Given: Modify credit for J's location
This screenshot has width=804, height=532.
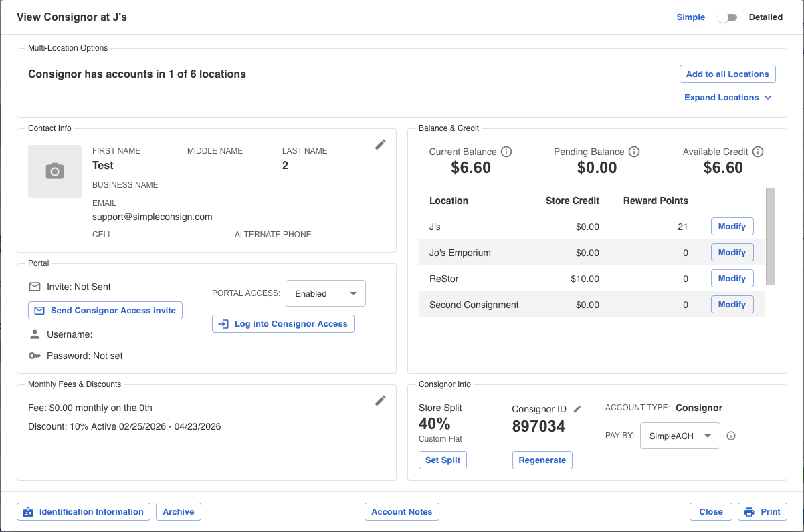Looking at the screenshot, I should point(732,227).
